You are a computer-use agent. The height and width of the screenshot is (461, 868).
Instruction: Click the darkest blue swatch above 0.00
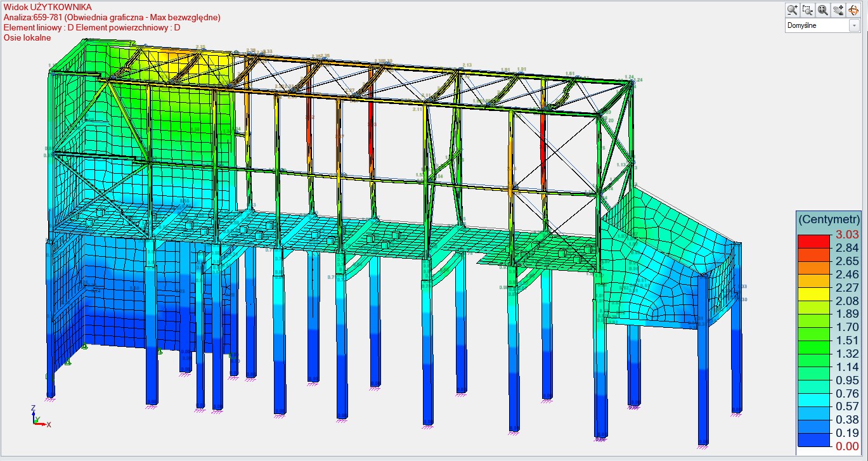(813, 440)
